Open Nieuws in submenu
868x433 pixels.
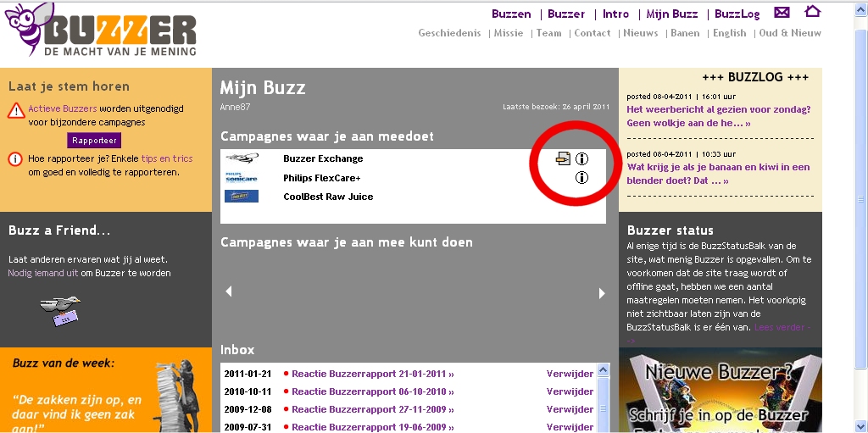641,33
